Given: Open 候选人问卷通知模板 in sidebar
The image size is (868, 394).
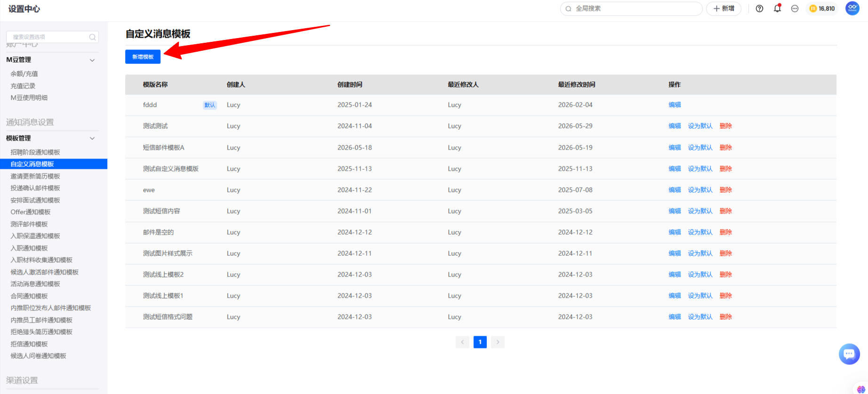Looking at the screenshot, I should [x=39, y=356].
